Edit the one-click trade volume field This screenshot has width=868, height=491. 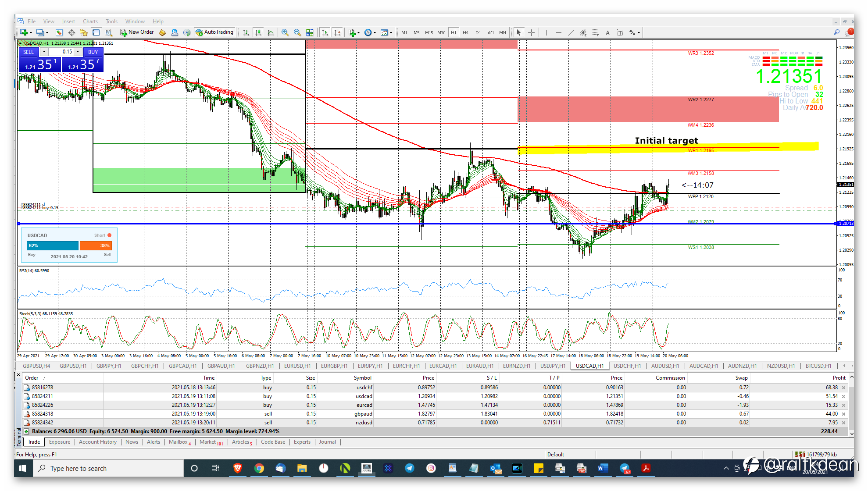click(x=61, y=52)
